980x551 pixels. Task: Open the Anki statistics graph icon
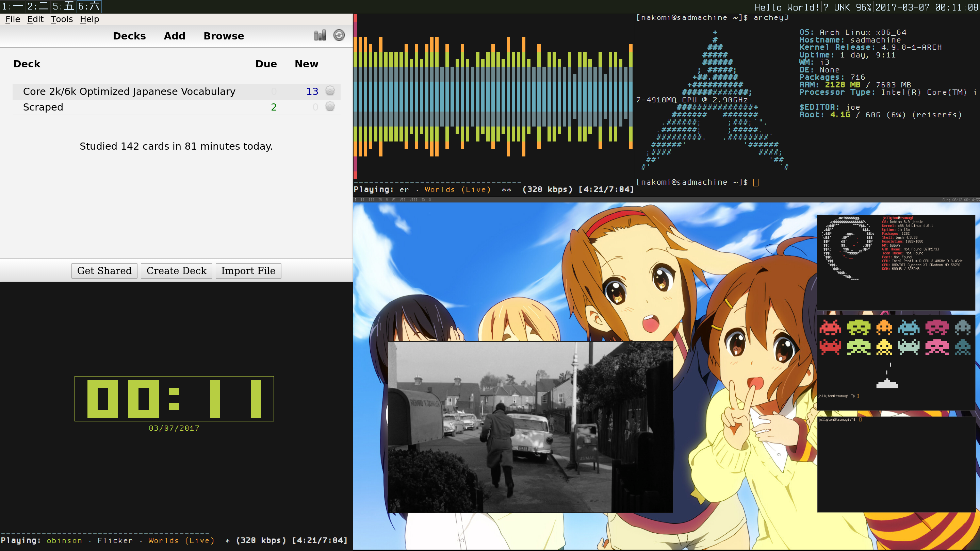[320, 35]
